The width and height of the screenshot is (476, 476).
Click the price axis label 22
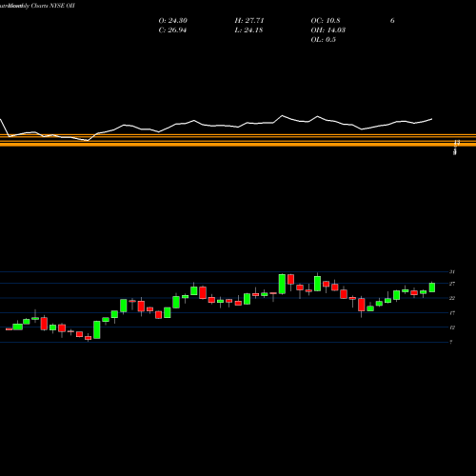point(452,298)
